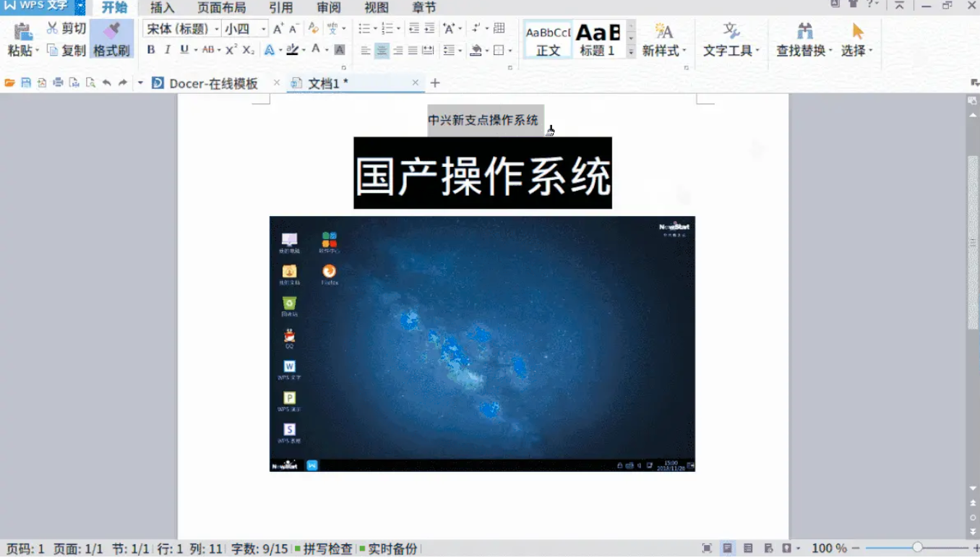Increase font size with A+ icon
The height and width of the screenshot is (558, 980).
(x=278, y=29)
